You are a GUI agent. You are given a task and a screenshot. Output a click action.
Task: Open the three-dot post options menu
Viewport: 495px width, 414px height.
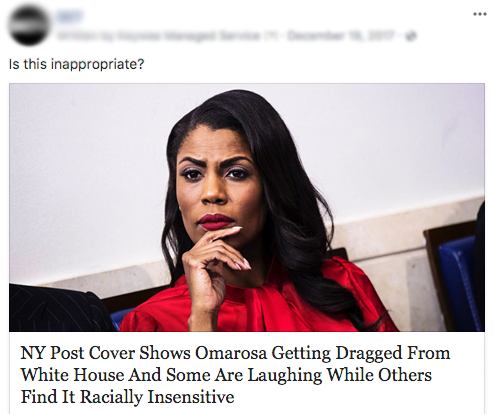[480, 14]
